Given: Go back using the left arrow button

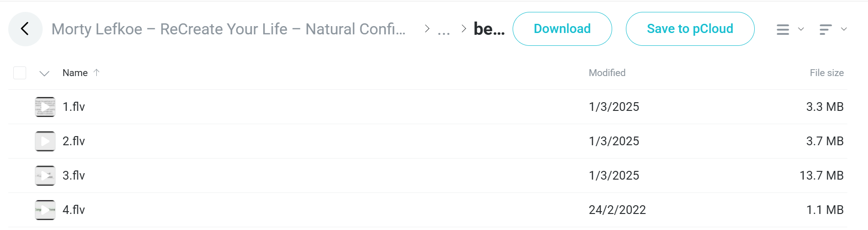Looking at the screenshot, I should [x=25, y=29].
